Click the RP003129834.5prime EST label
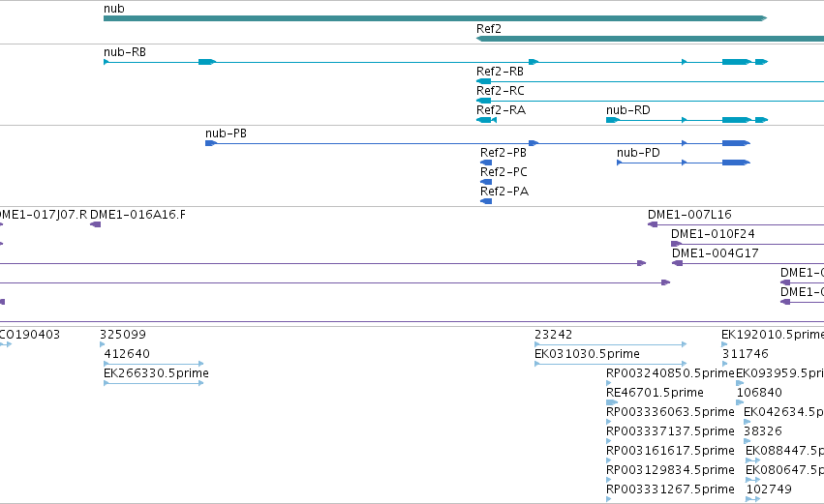 click(670, 471)
